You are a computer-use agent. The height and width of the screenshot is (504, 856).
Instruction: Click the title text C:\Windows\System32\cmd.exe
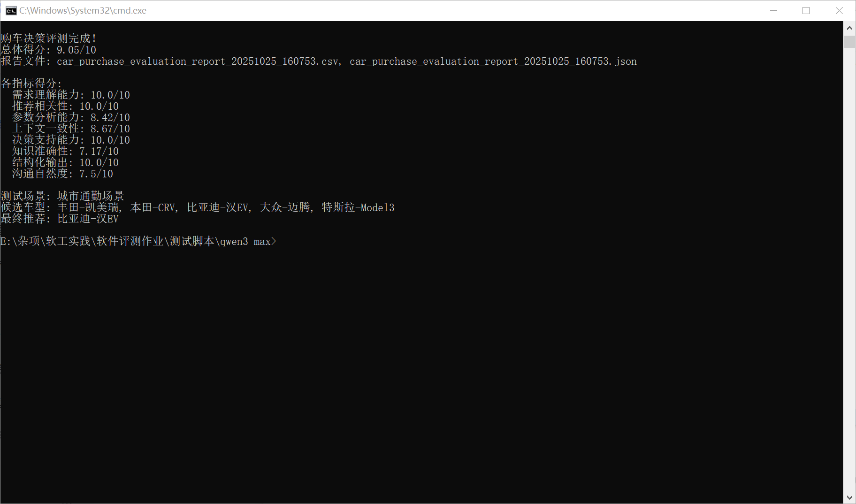[83, 11]
